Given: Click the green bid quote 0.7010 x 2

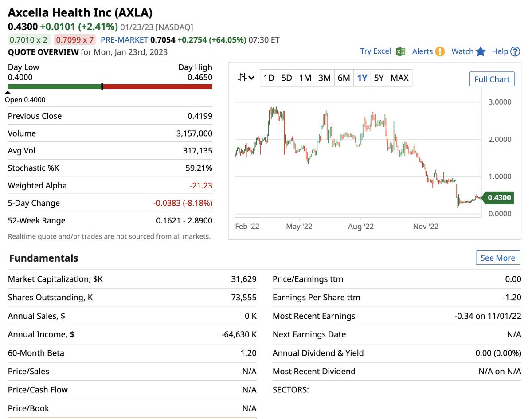Looking at the screenshot, I should [x=29, y=40].
